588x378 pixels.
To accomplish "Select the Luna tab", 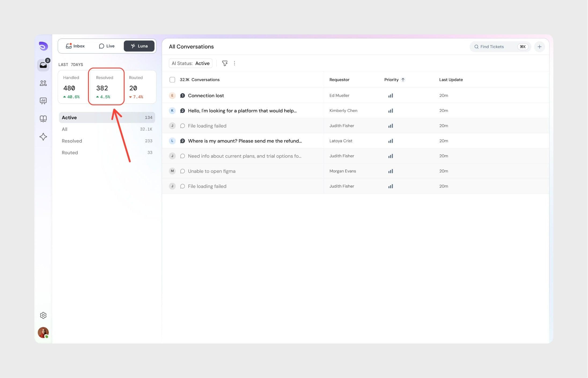I will (139, 46).
